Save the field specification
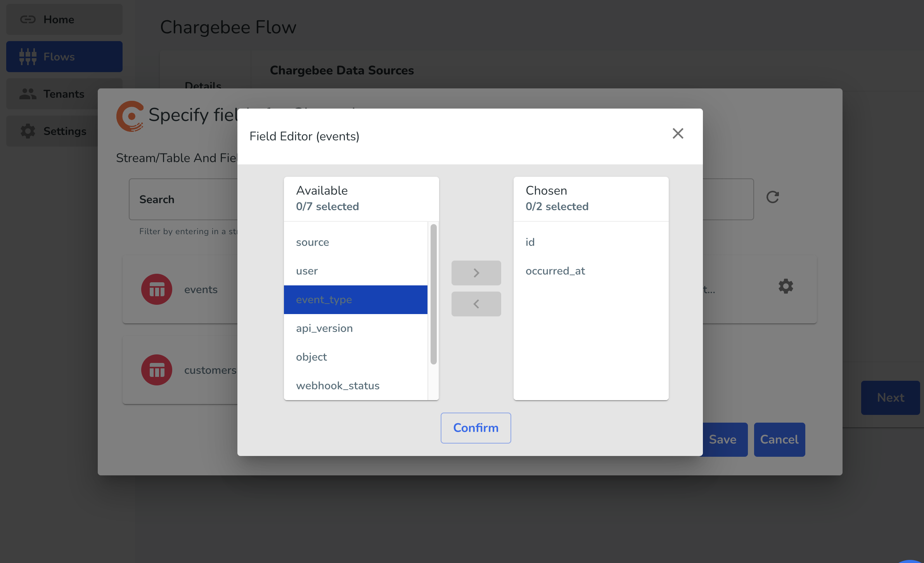The image size is (924, 563). pos(723,439)
